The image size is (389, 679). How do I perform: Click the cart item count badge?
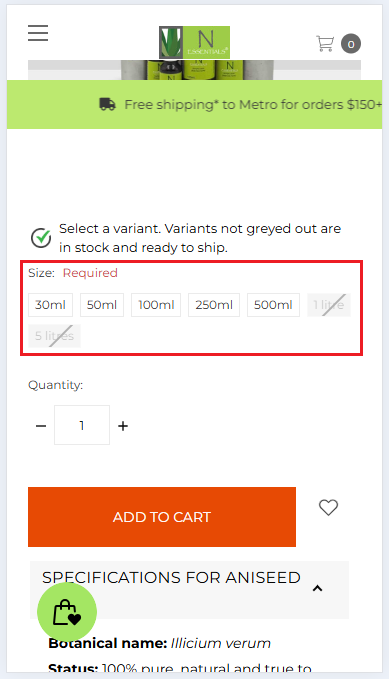pos(351,44)
